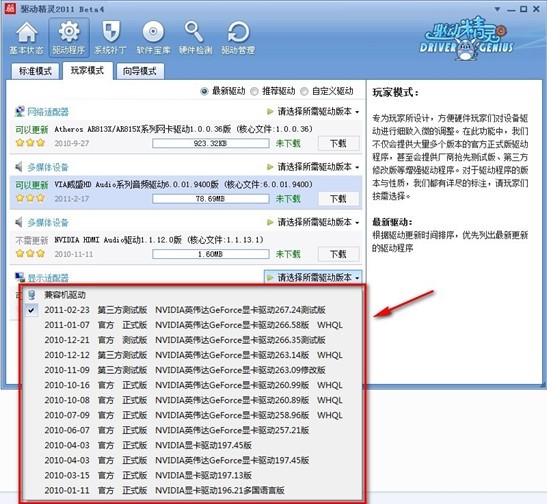This screenshot has height=504, width=547.
Task: Open the 驱动管理 refresh icon
Action: click(238, 38)
